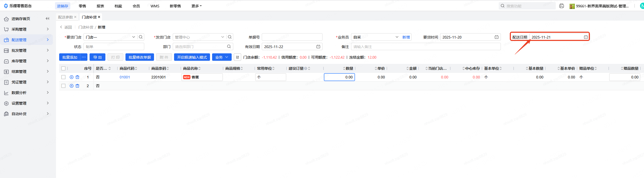Open the 档案 top menu
Image resolution: width=644 pixels, height=178 pixels.
pos(118,6)
